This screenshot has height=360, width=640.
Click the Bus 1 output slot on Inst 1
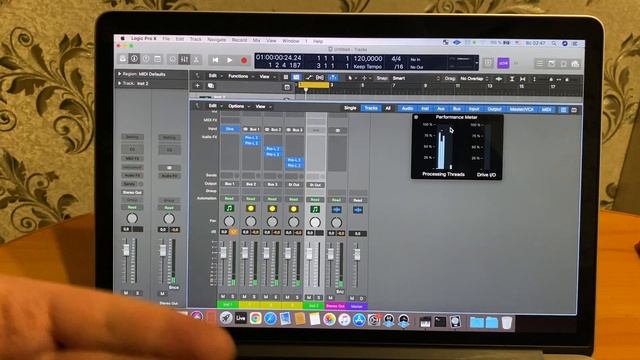[x=229, y=184]
